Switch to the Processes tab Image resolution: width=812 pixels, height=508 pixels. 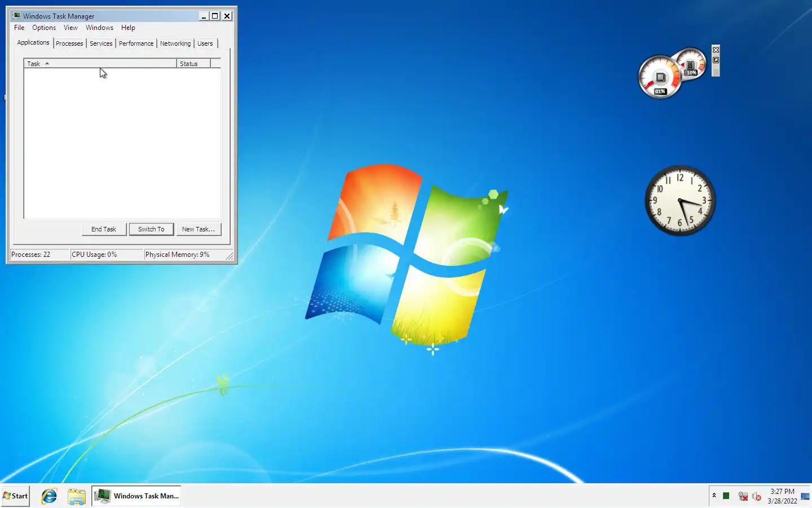pyautogui.click(x=69, y=43)
